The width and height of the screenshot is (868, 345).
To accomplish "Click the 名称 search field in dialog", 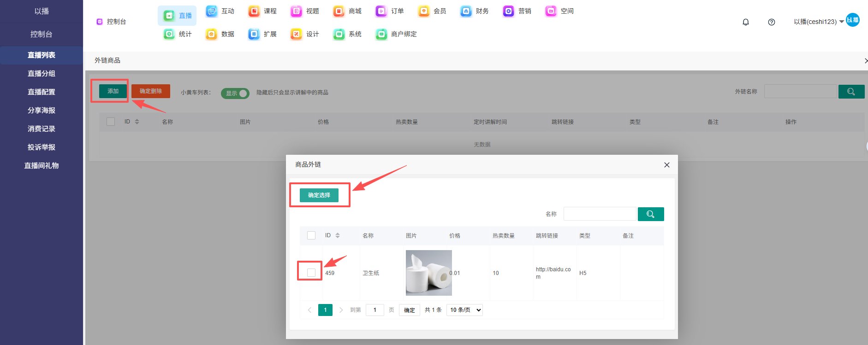I will tap(599, 214).
